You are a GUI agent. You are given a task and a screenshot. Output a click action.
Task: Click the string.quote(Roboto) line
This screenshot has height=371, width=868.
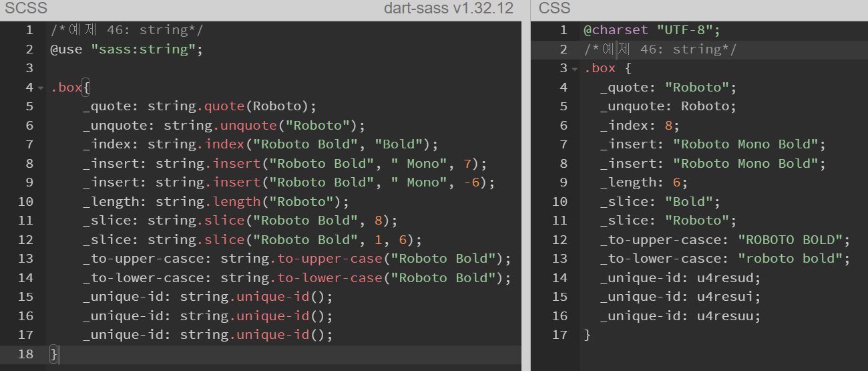(x=199, y=106)
